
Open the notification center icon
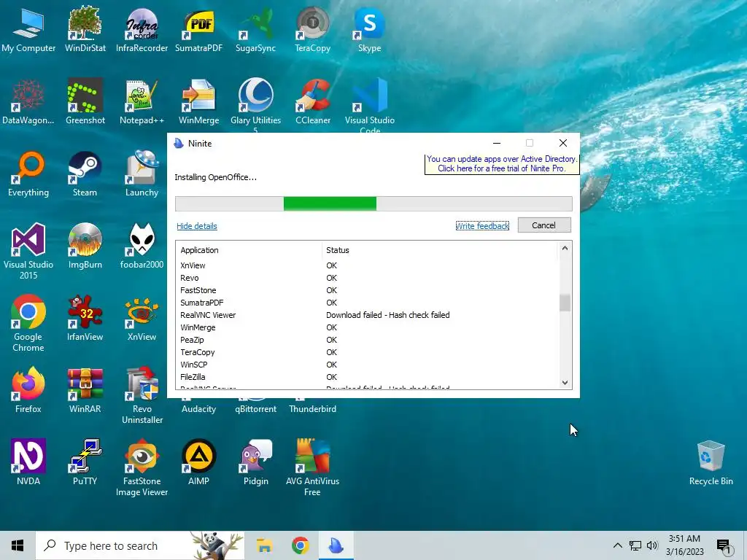[724, 547]
